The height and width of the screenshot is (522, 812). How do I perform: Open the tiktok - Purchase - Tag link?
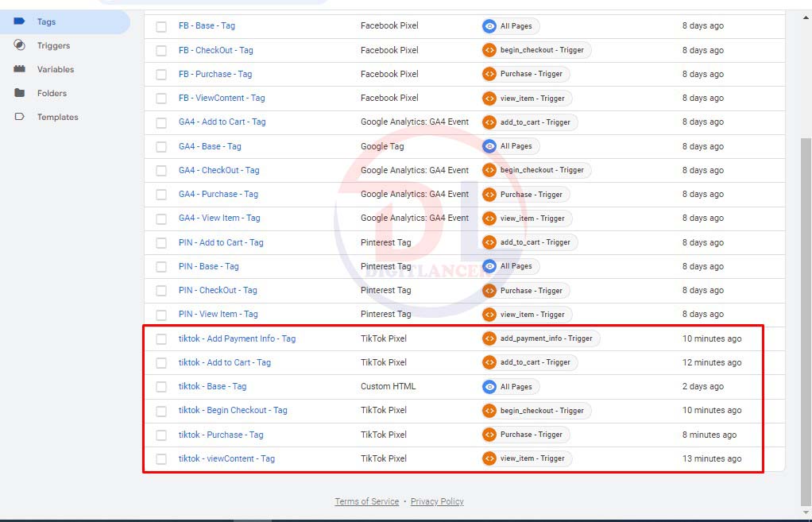pyautogui.click(x=221, y=435)
